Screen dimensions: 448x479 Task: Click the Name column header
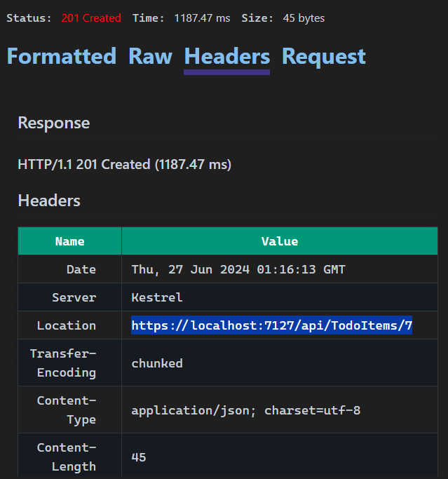(x=69, y=241)
